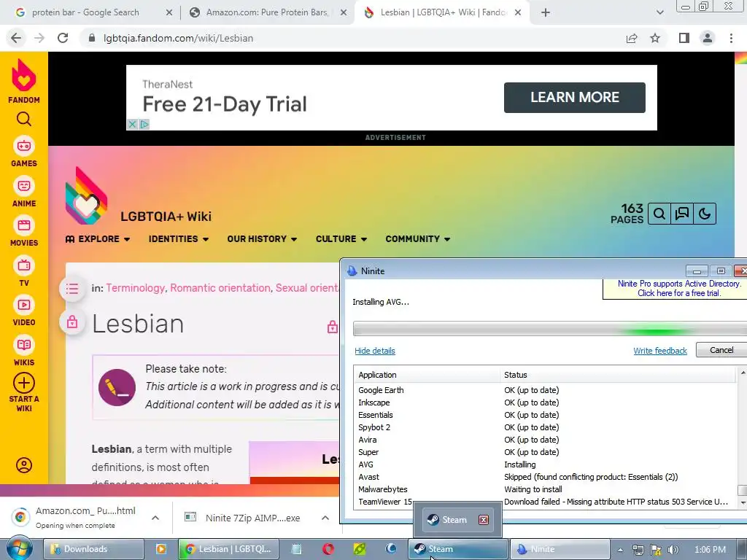
Task: Click the Status column header
Action: click(x=619, y=375)
